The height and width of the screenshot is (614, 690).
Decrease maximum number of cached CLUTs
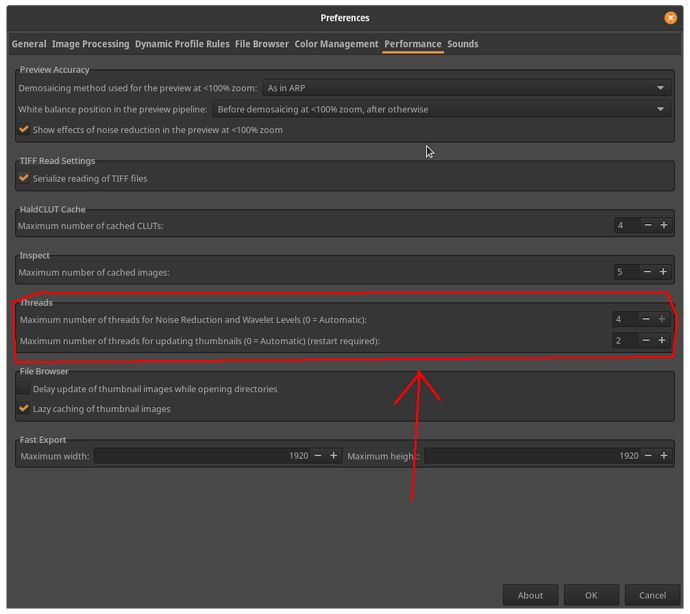tap(647, 226)
